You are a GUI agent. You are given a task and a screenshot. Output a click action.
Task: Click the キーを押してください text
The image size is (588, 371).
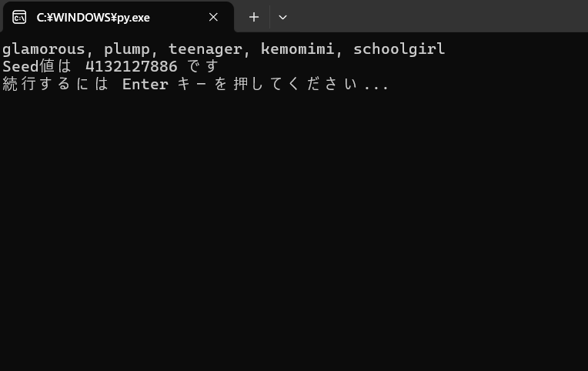(267, 84)
